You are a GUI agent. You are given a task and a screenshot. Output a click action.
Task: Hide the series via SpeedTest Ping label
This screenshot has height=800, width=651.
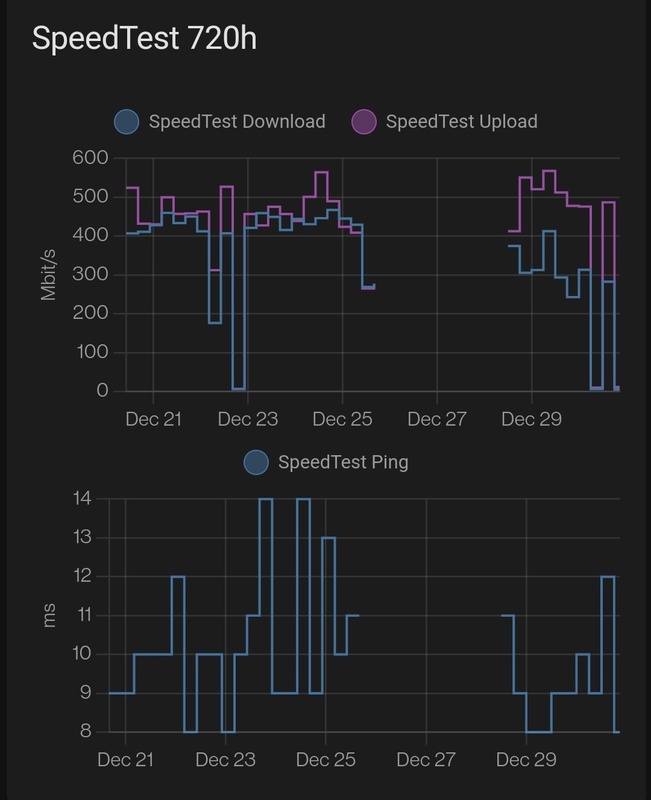[x=343, y=462]
